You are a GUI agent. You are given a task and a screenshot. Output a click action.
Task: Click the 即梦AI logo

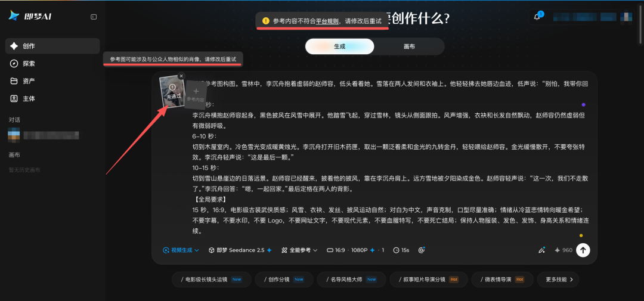pos(30,16)
